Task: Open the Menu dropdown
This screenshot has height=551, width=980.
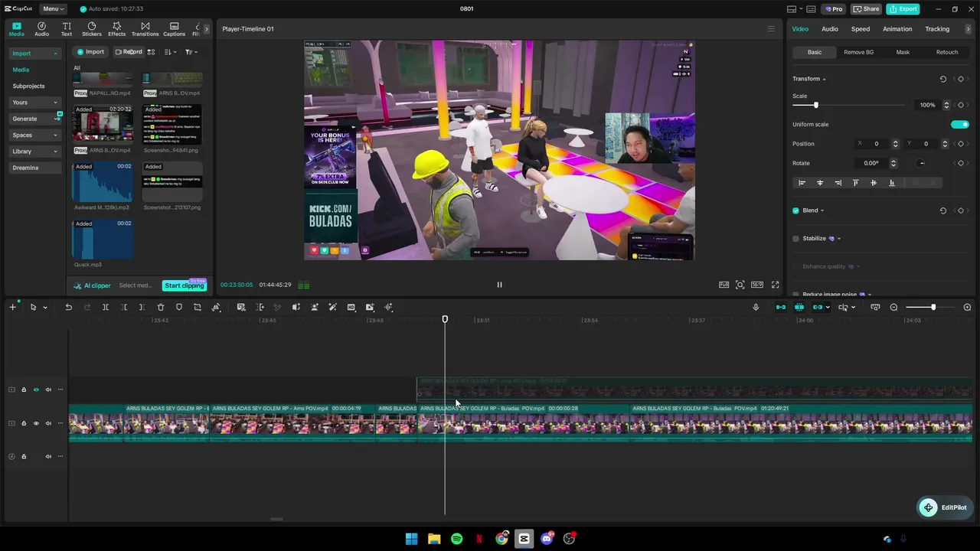Action: pos(52,9)
